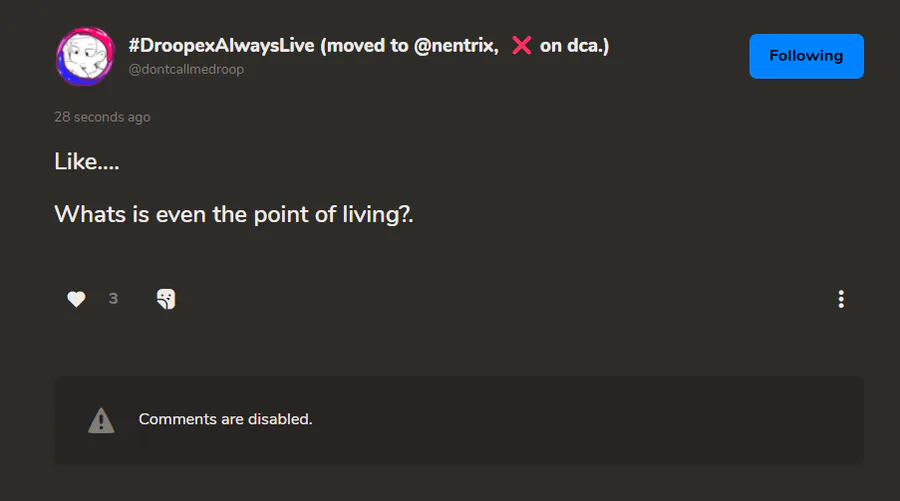The width and height of the screenshot is (900, 501).
Task: Click the word "Whats" in the post
Action: (x=90, y=214)
